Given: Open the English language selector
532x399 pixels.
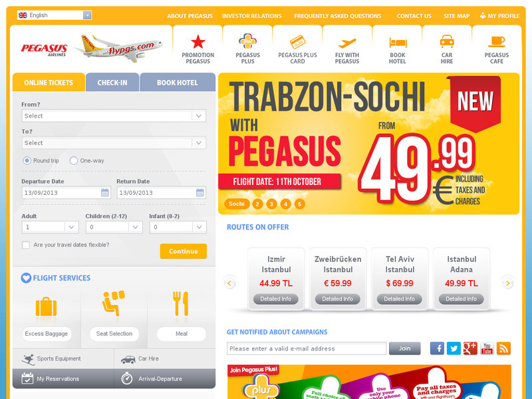Looking at the screenshot, I should pyautogui.click(x=55, y=15).
